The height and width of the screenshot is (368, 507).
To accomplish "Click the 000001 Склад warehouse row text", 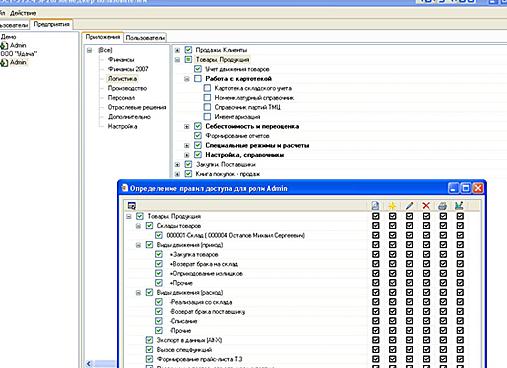I will click(x=236, y=235).
